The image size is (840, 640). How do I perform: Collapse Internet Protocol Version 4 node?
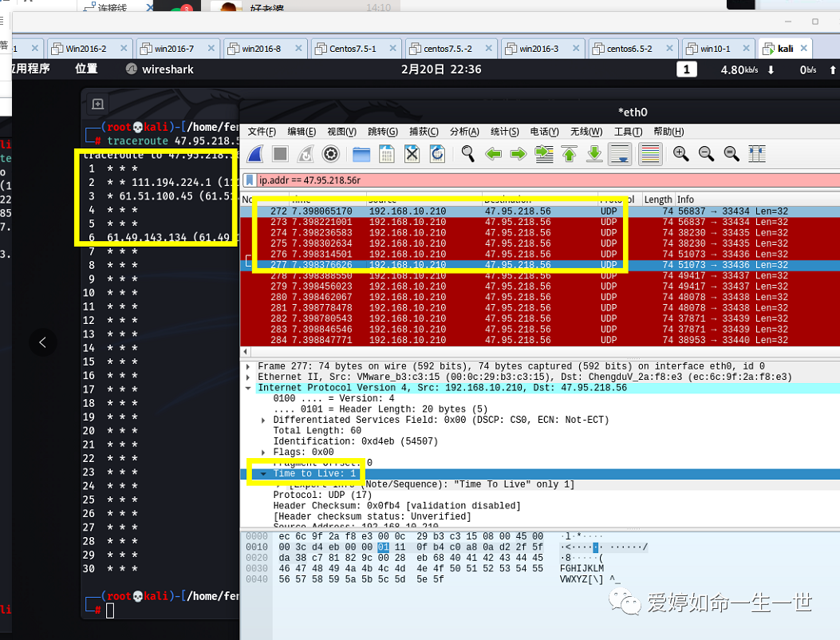(x=248, y=388)
